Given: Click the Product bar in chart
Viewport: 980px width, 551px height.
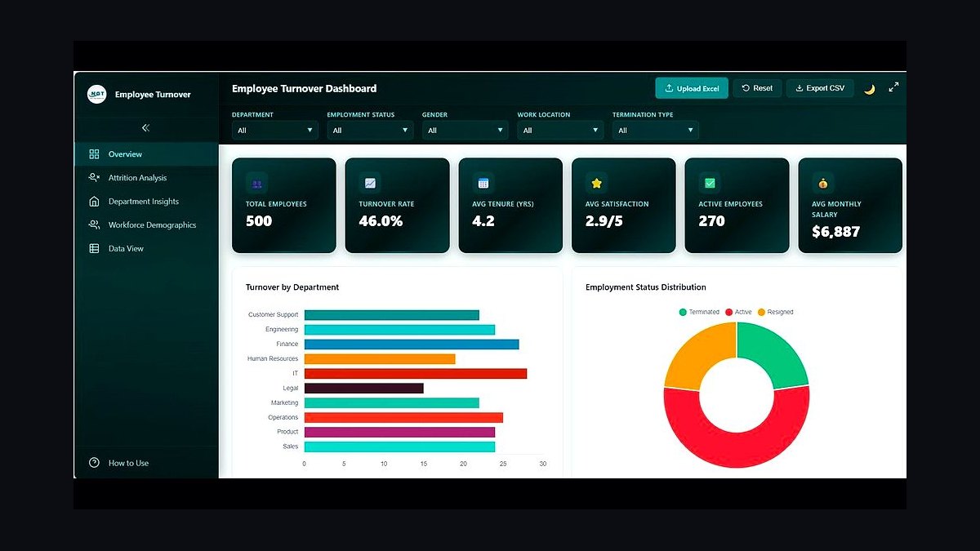Looking at the screenshot, I should [399, 432].
